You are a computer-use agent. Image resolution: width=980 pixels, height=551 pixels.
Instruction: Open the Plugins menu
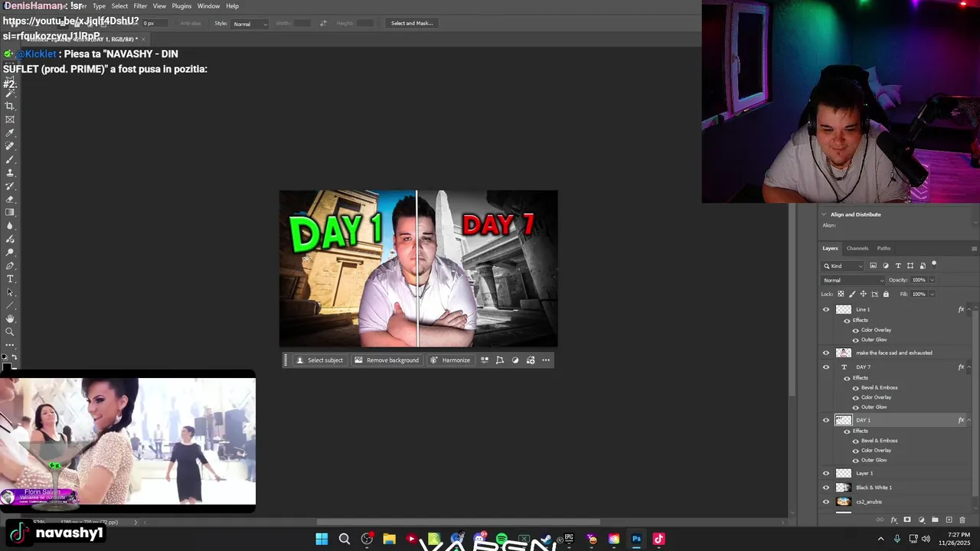181,6
